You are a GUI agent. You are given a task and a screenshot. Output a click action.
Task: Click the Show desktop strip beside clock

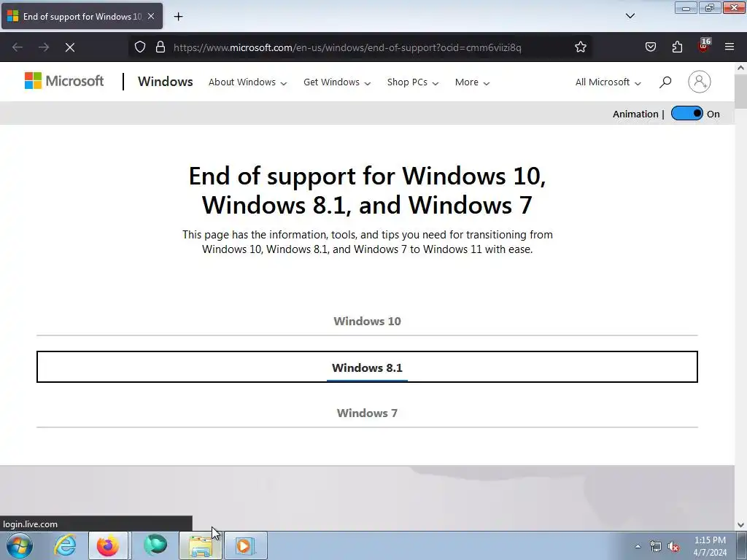click(x=742, y=545)
